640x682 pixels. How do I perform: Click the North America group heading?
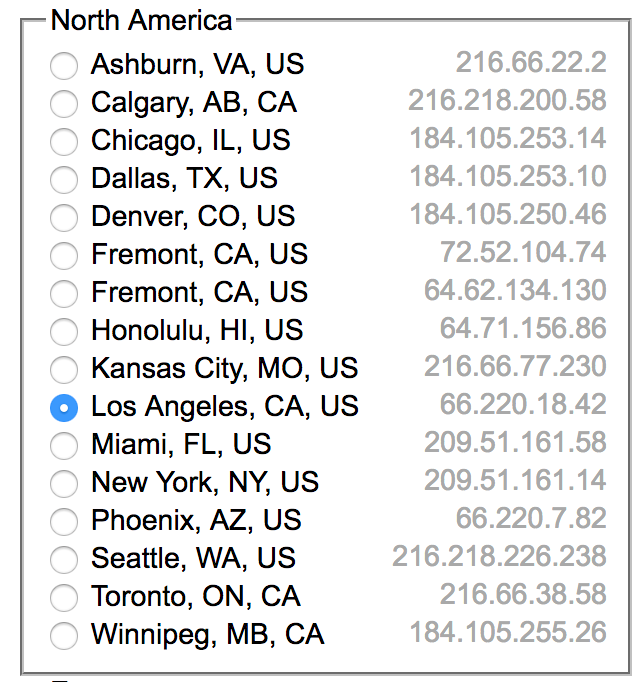(x=141, y=19)
